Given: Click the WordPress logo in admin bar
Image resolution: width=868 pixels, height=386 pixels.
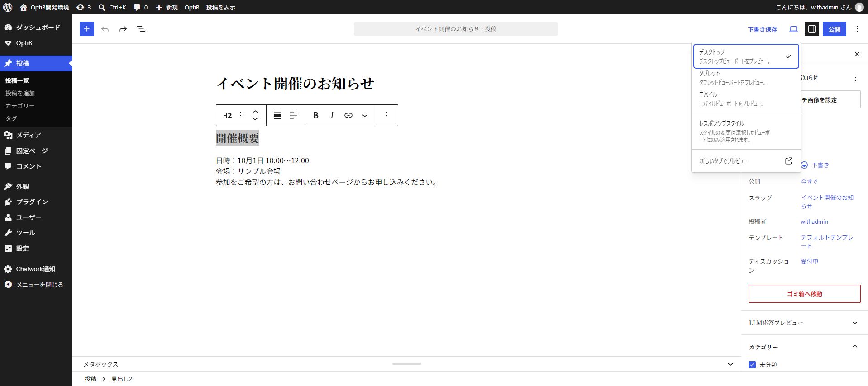Looking at the screenshot, I should tap(8, 7).
